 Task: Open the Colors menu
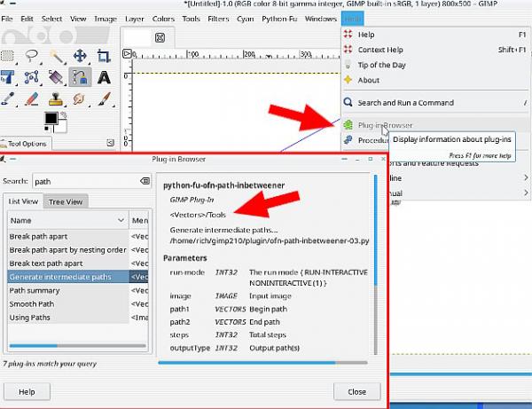click(163, 19)
